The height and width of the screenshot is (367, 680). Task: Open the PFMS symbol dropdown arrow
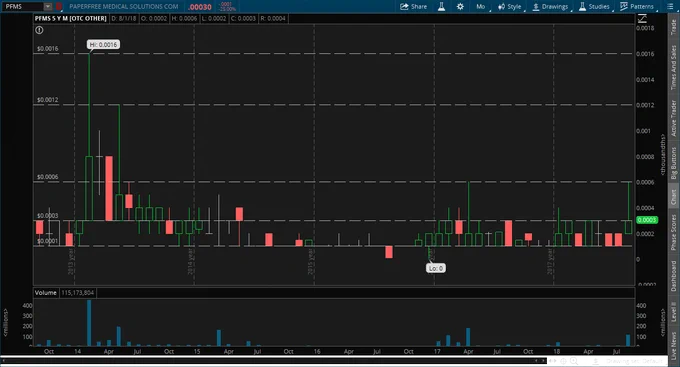(x=48, y=7)
